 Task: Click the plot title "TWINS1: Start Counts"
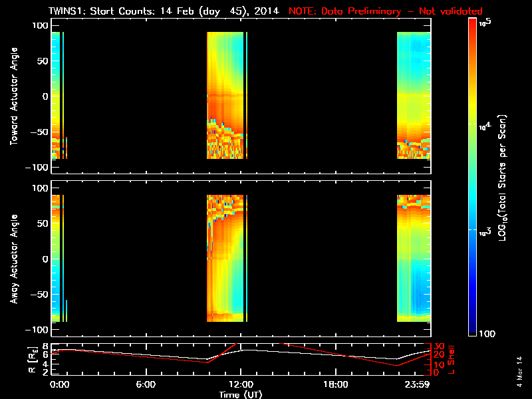[102, 11]
